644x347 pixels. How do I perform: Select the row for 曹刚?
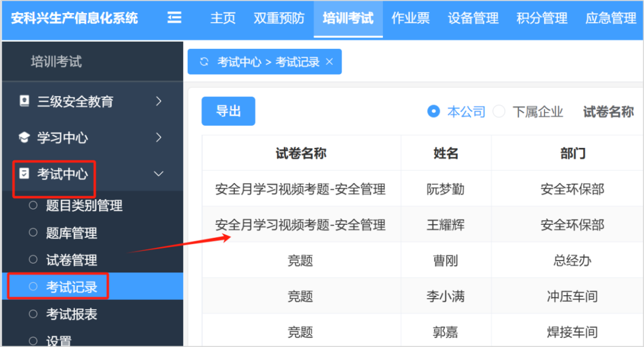click(x=445, y=261)
